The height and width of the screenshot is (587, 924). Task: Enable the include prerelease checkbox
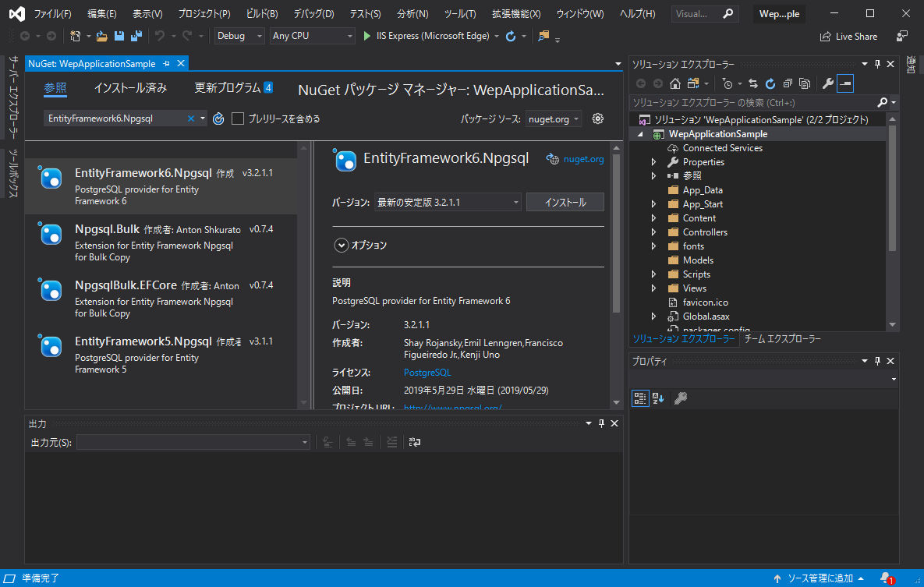(238, 118)
